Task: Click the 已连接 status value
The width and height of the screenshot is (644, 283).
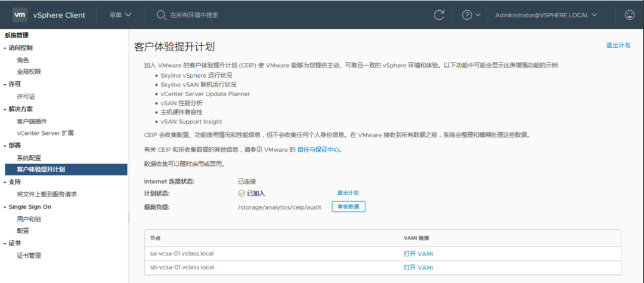Action: [247, 182]
